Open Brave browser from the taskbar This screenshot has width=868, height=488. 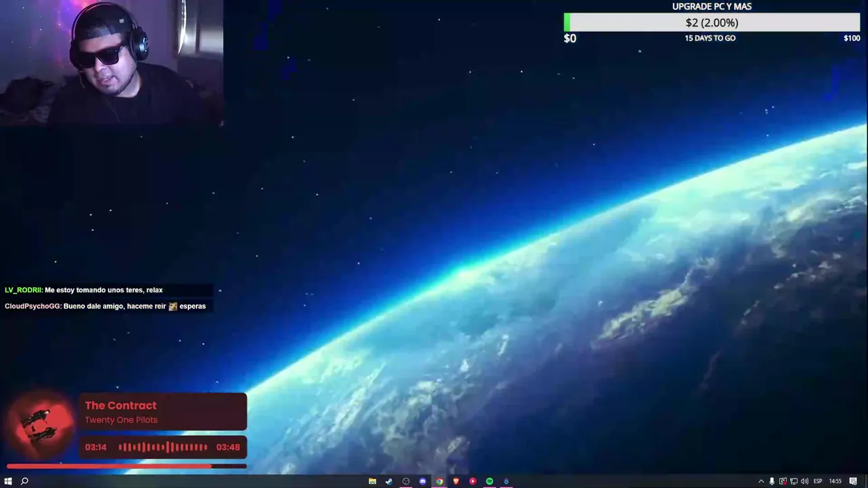click(x=456, y=481)
